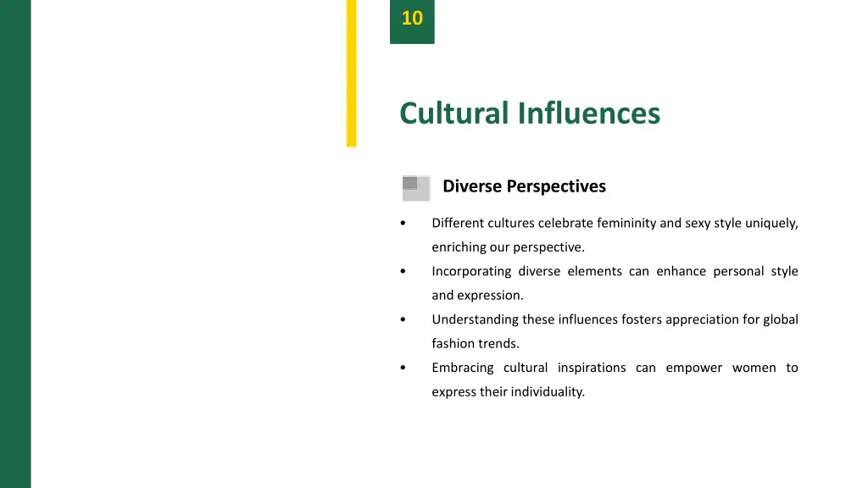Select the line starting "Incorporating diverse elements"
The height and width of the screenshot is (488, 868).
tap(615, 272)
